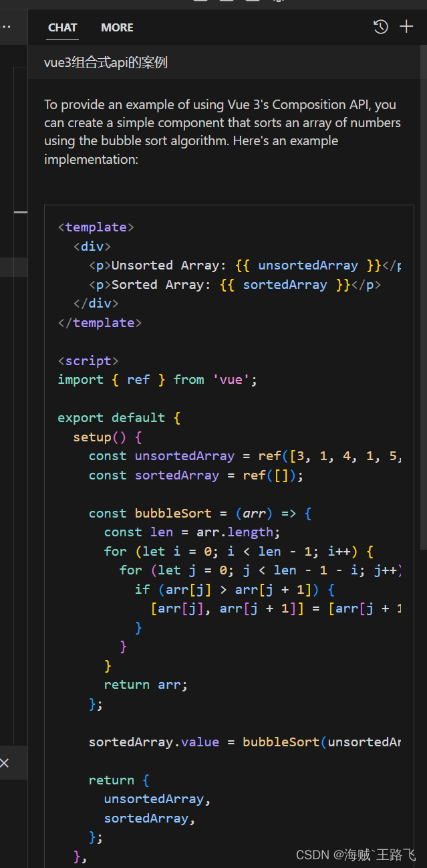Viewport: 427px width, 868px height.
Task: Click the "return arr;" code line
Action: click(146, 685)
